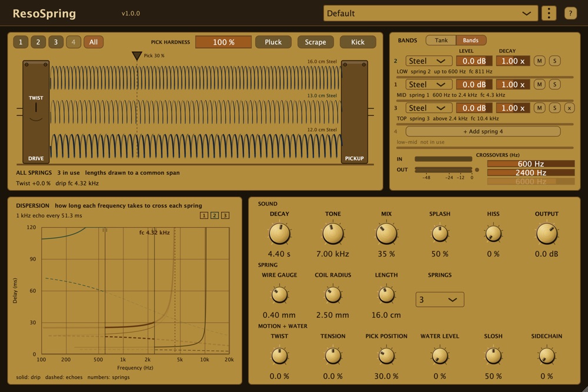Mute the MID band spring 1

tap(539, 85)
